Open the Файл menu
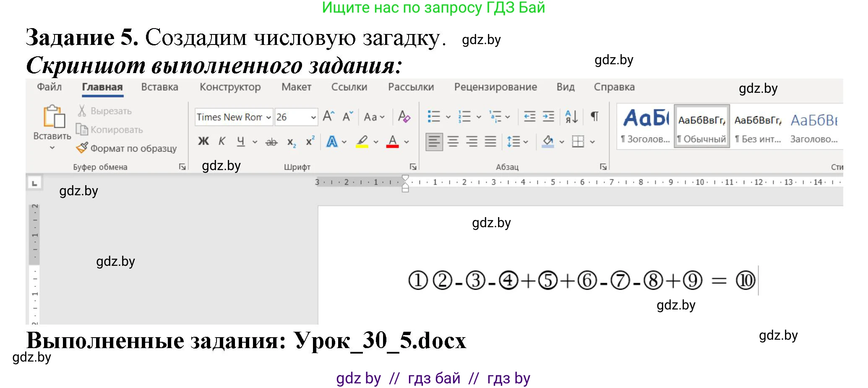This screenshot has height=388, width=868. pos(49,87)
